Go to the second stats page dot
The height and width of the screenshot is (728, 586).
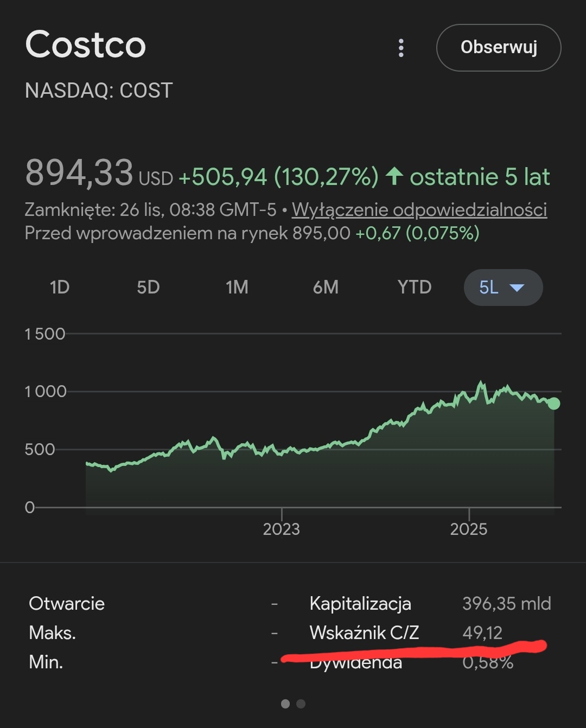point(301,704)
